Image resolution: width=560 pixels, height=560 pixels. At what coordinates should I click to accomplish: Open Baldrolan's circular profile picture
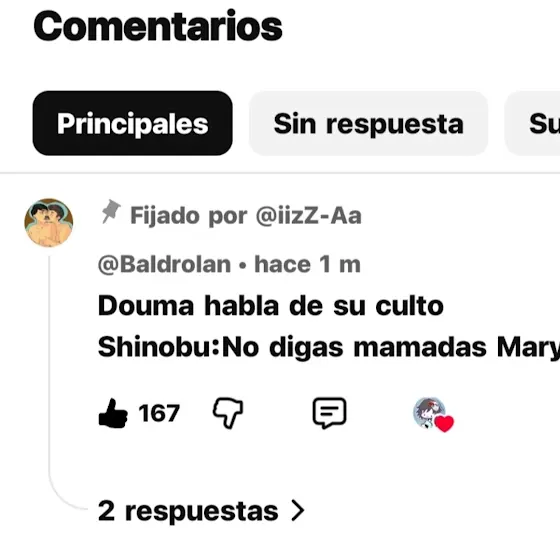click(49, 222)
